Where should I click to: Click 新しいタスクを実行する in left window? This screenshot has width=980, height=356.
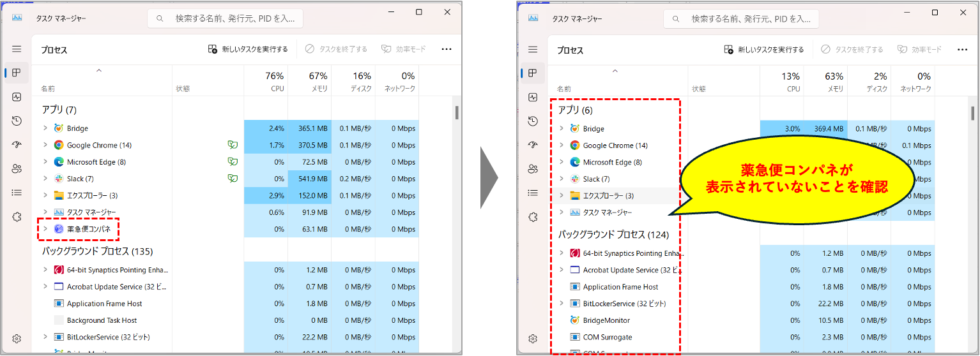pyautogui.click(x=248, y=49)
